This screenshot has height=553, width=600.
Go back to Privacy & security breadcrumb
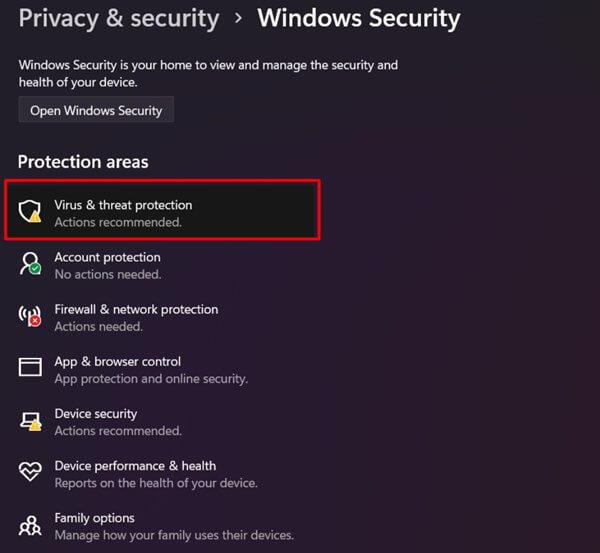point(119,18)
